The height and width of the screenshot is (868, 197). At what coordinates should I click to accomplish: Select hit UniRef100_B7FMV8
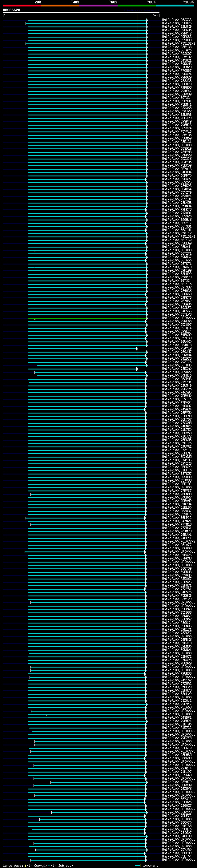coord(177,67)
